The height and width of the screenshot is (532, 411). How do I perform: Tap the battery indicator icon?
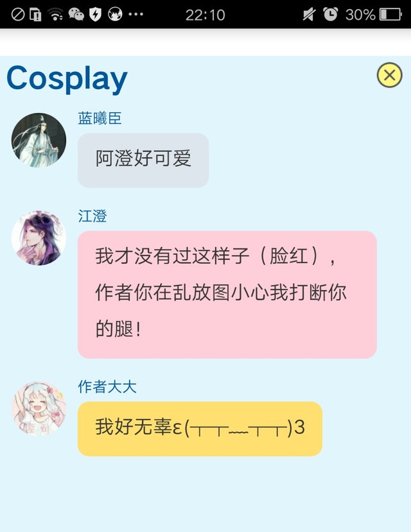click(x=390, y=15)
